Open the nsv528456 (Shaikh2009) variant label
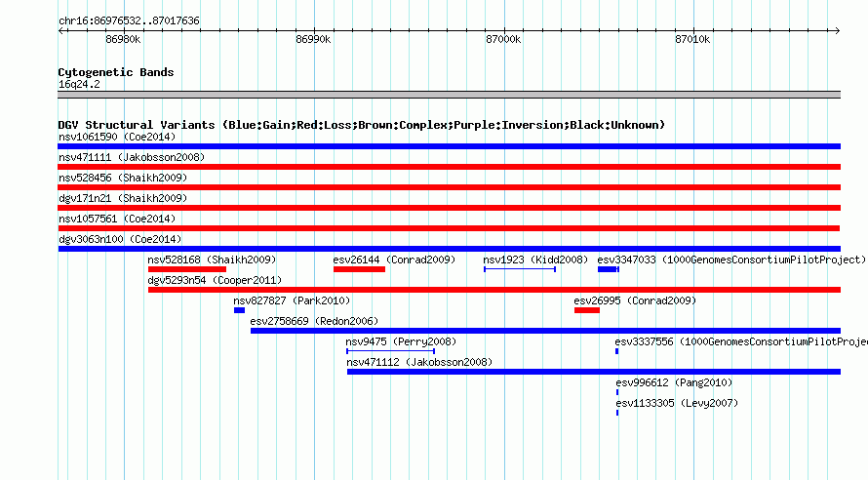This screenshot has height=480, width=868. [123, 178]
